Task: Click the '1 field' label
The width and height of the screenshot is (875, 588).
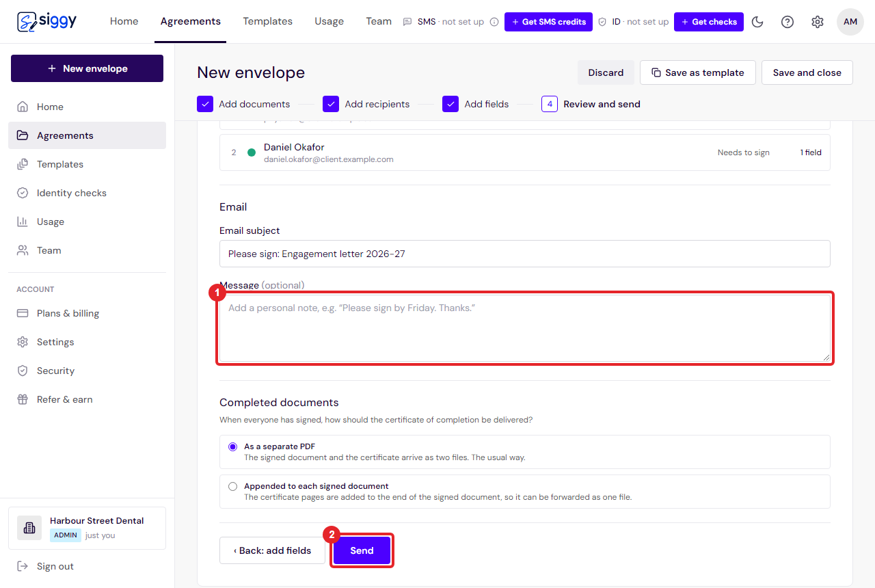Action: click(811, 152)
